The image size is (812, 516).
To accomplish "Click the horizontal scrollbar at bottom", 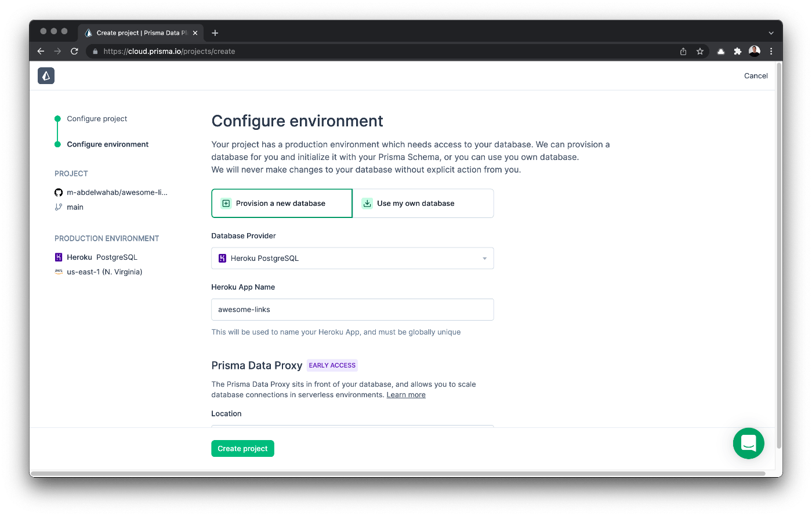I will coord(398,474).
